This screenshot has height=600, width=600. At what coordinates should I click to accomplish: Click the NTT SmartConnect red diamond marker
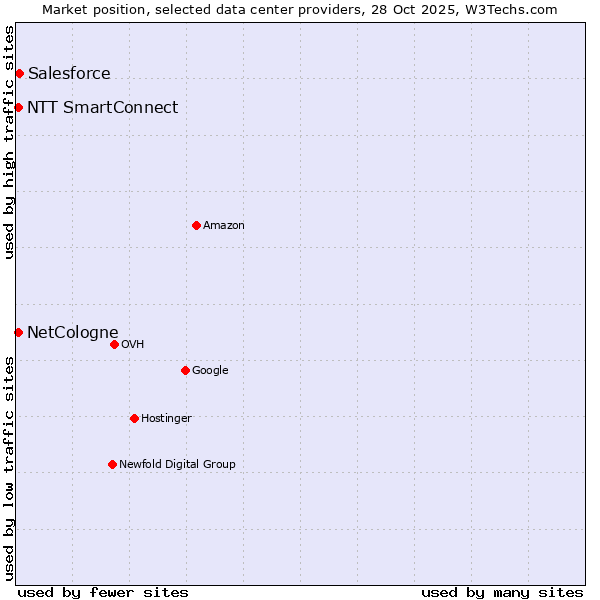click(18, 107)
